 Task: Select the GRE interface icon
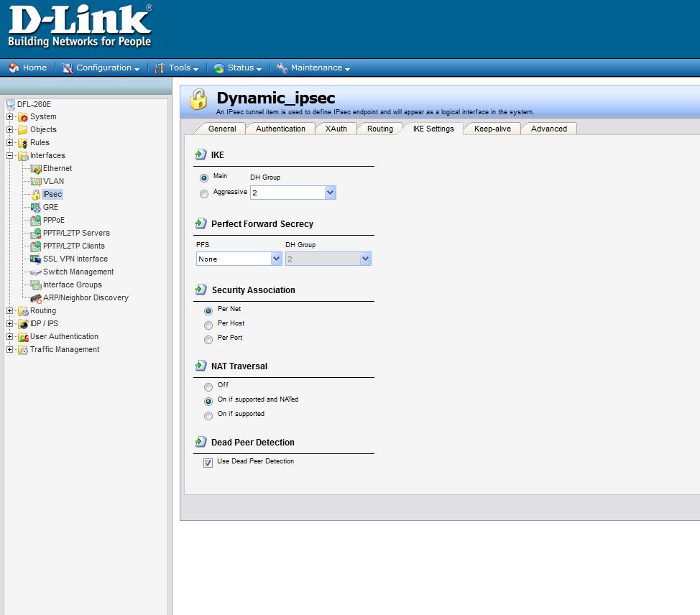[x=36, y=207]
